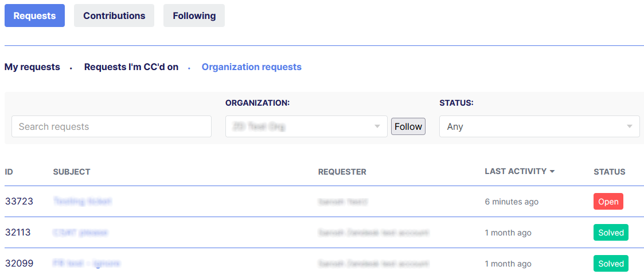This screenshot has height=274, width=644.
Task: View Organization requests
Action: (x=251, y=67)
